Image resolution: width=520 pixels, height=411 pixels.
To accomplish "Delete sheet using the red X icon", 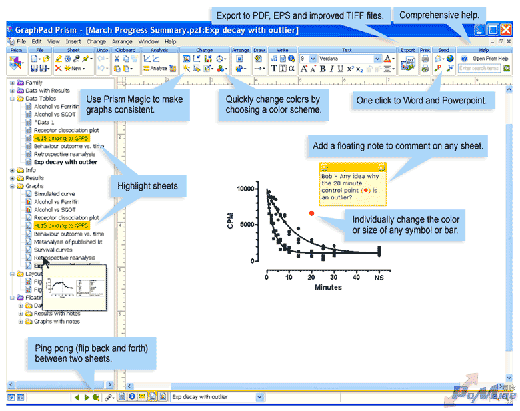I will 58,68.
